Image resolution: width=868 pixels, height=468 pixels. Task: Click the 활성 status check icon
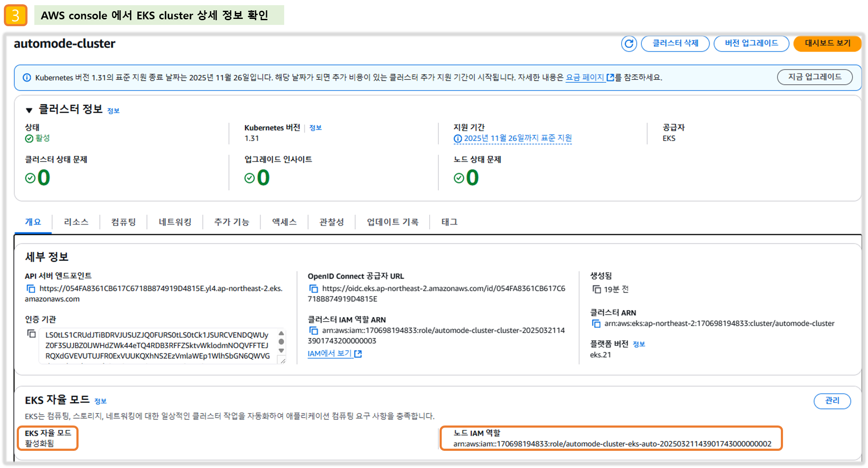(x=29, y=138)
